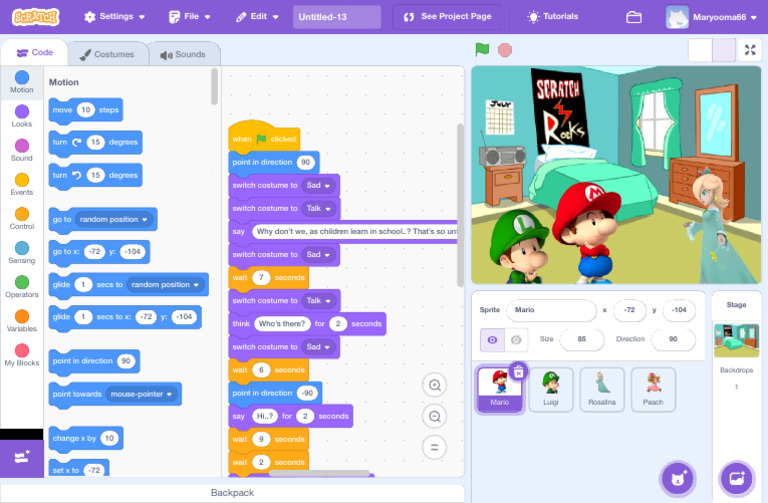
Task: Open the glide secs to random position dropdown
Action: point(165,285)
